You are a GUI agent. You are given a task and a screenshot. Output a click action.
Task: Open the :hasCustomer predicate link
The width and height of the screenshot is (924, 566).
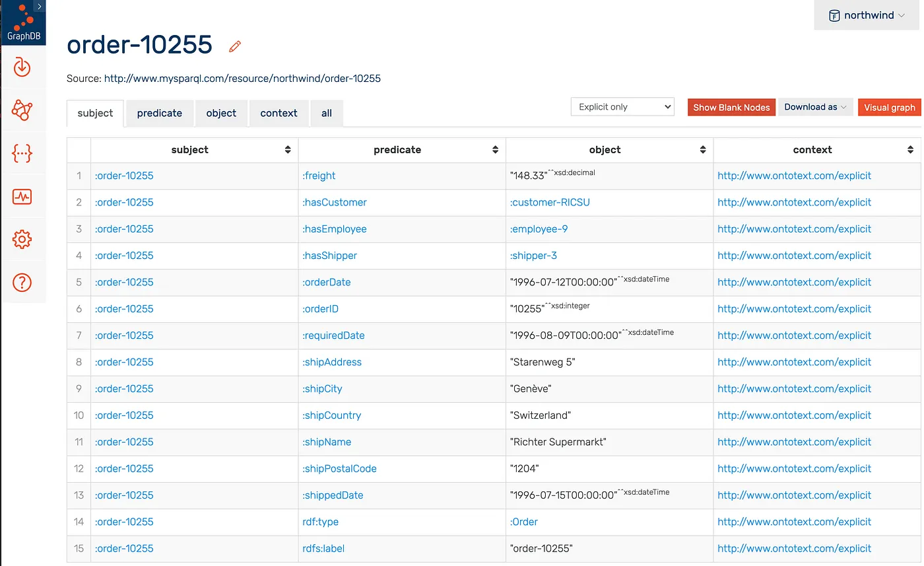tap(335, 202)
